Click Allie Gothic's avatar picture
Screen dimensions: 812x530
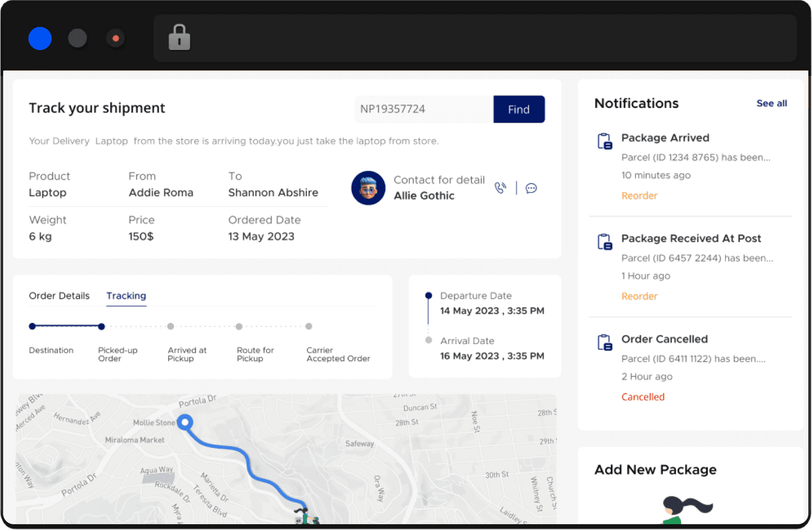click(x=368, y=188)
